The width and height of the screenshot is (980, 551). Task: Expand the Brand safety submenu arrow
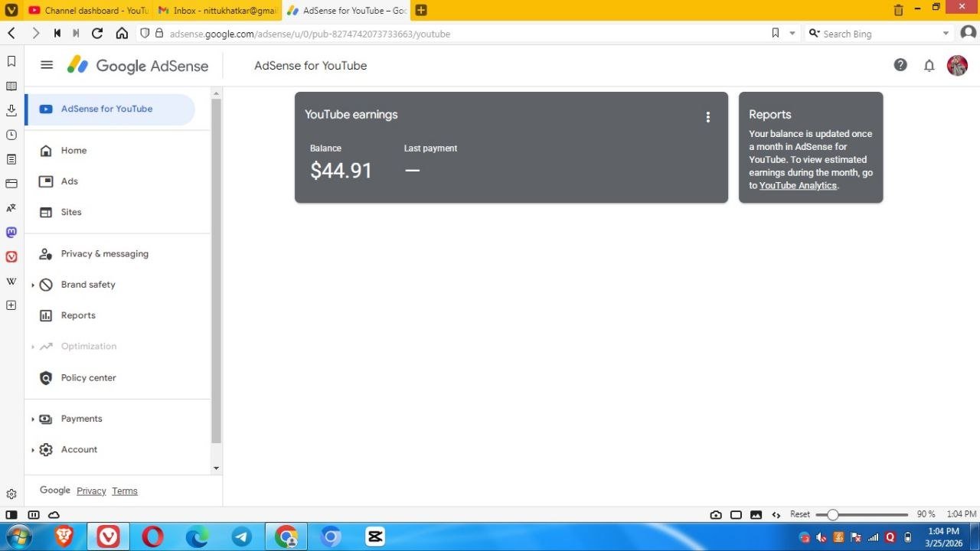click(33, 285)
